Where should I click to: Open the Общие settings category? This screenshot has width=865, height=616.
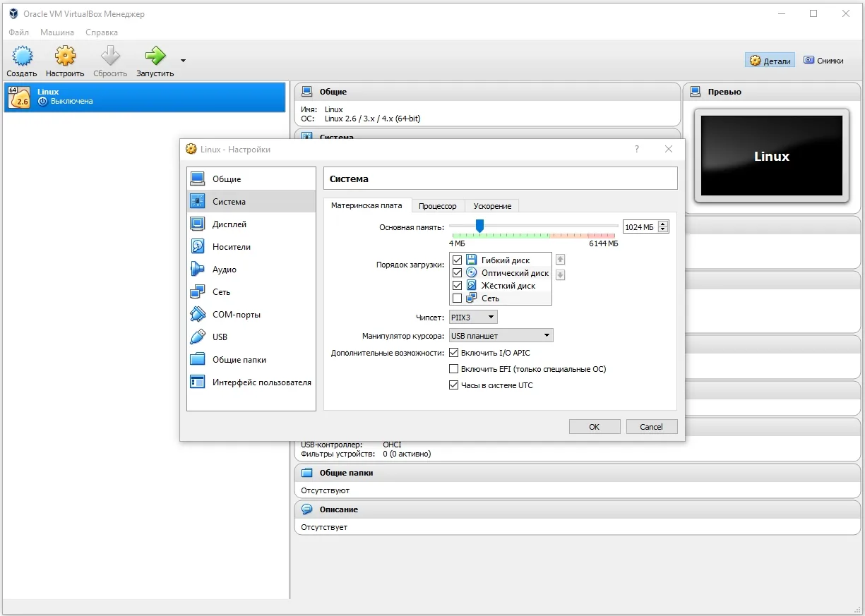251,179
